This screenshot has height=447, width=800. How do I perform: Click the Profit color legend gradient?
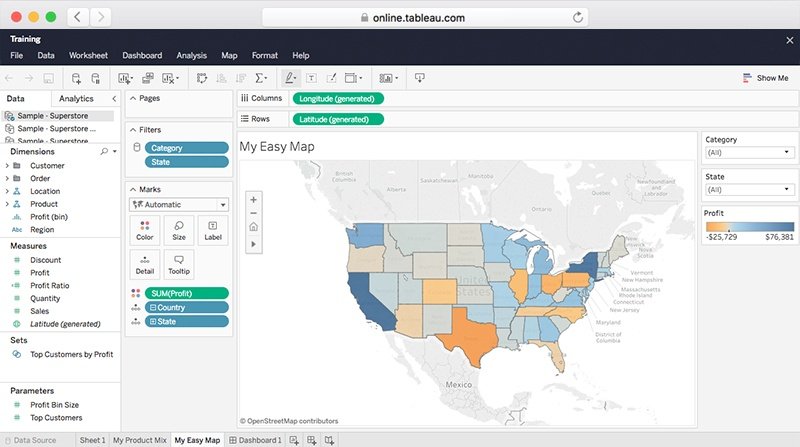pyautogui.click(x=748, y=227)
